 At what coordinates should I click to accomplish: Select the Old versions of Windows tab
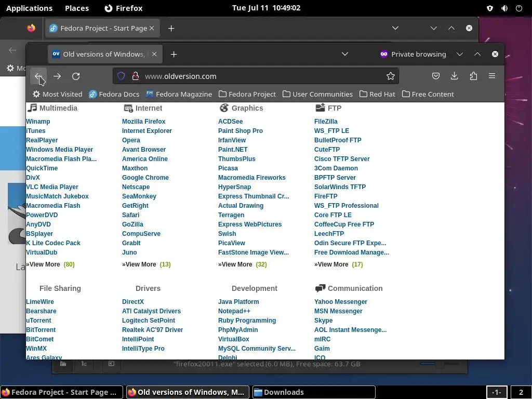pos(105,54)
